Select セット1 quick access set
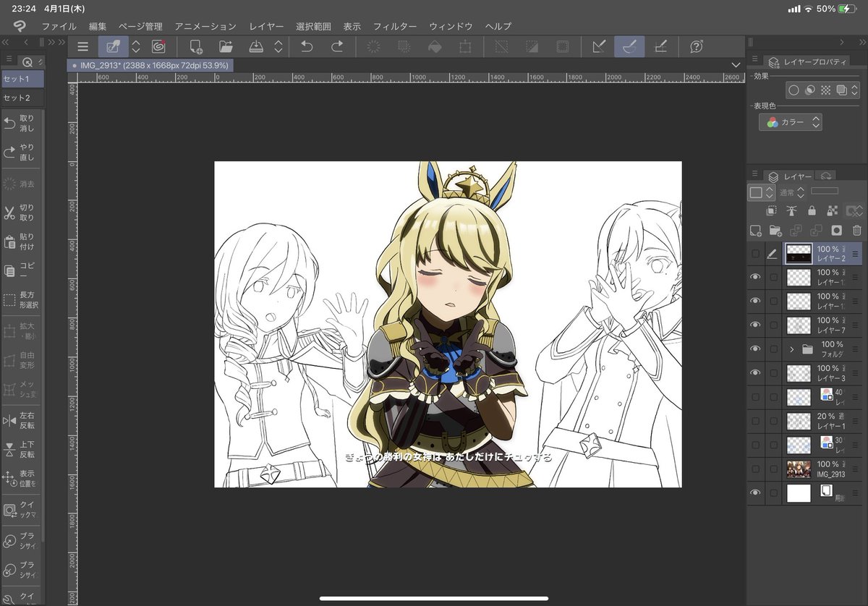Viewport: 868px width, 606px height. pyautogui.click(x=22, y=79)
